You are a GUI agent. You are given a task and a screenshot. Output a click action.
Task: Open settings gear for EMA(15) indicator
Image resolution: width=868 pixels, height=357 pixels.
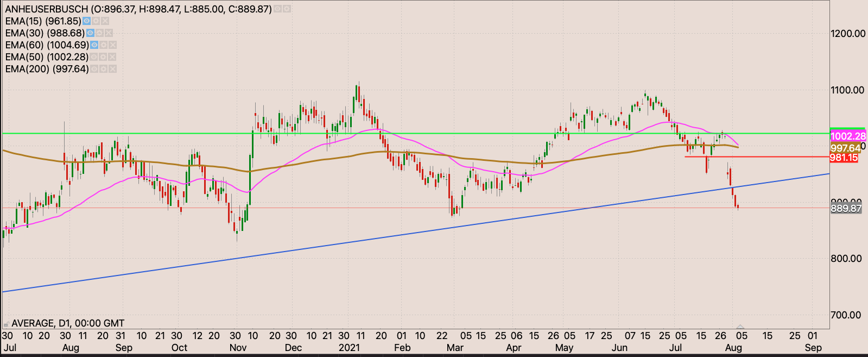(96, 21)
